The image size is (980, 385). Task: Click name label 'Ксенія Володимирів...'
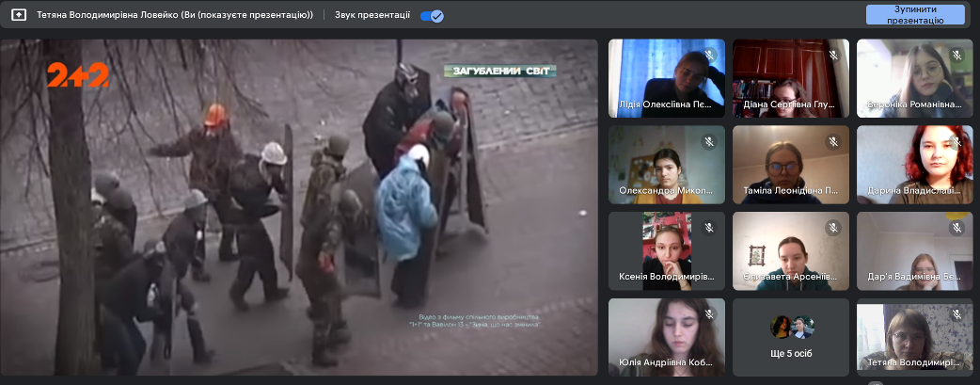[665, 276]
